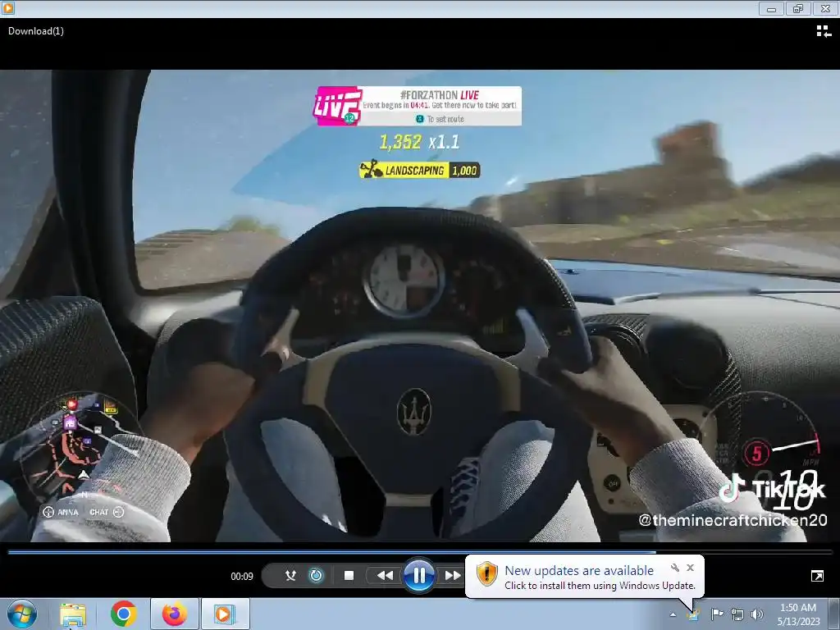Enter full screen mode icon
840x630 pixels.
[x=818, y=576]
